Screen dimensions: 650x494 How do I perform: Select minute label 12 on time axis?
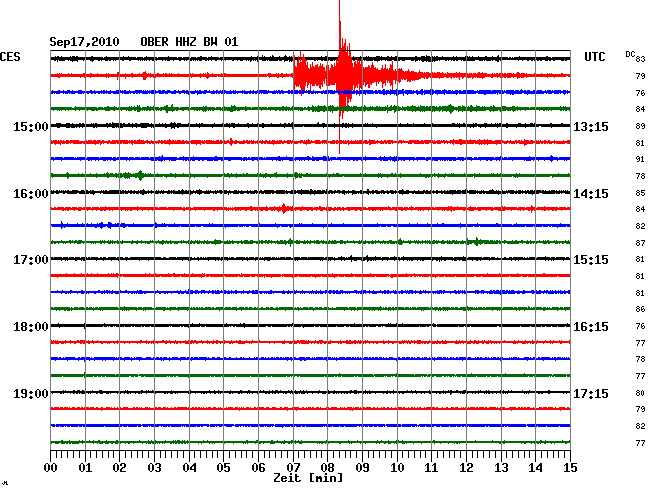[x=466, y=468]
